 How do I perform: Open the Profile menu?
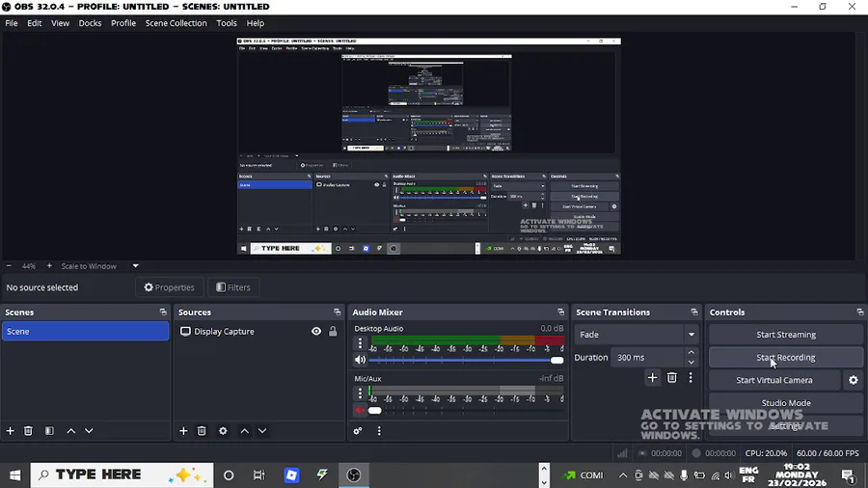(x=122, y=23)
